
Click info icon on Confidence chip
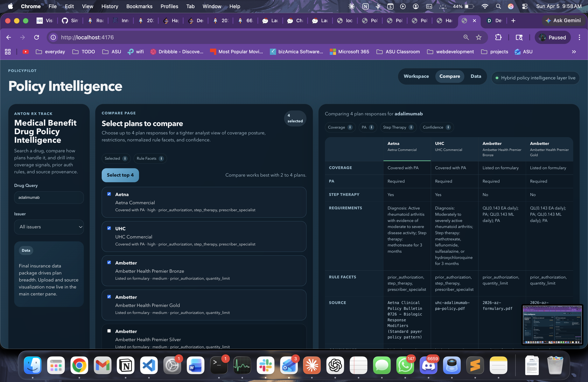pos(448,127)
